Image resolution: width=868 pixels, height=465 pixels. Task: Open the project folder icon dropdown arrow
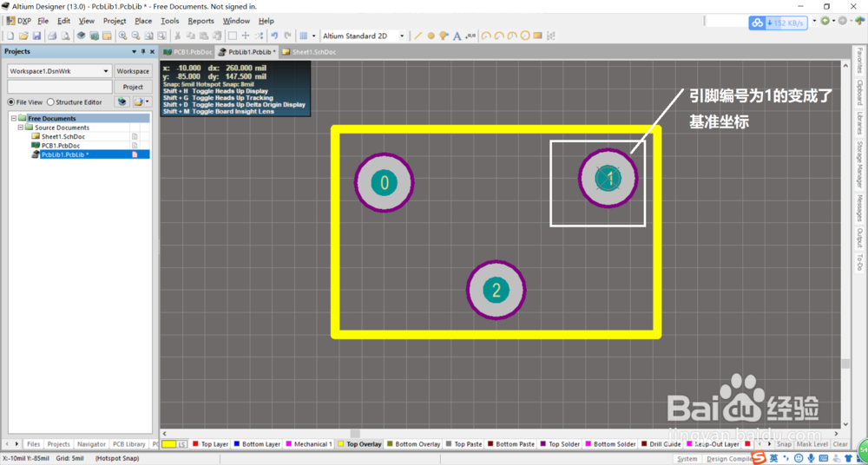(147, 102)
